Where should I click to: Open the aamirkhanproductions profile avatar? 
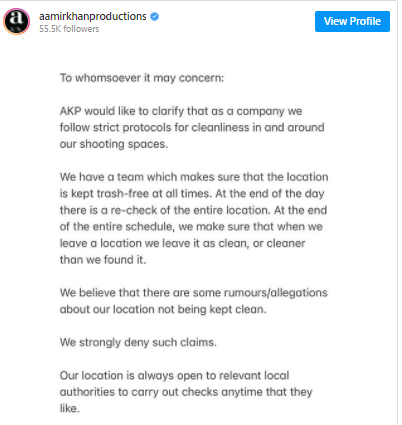pos(16,21)
